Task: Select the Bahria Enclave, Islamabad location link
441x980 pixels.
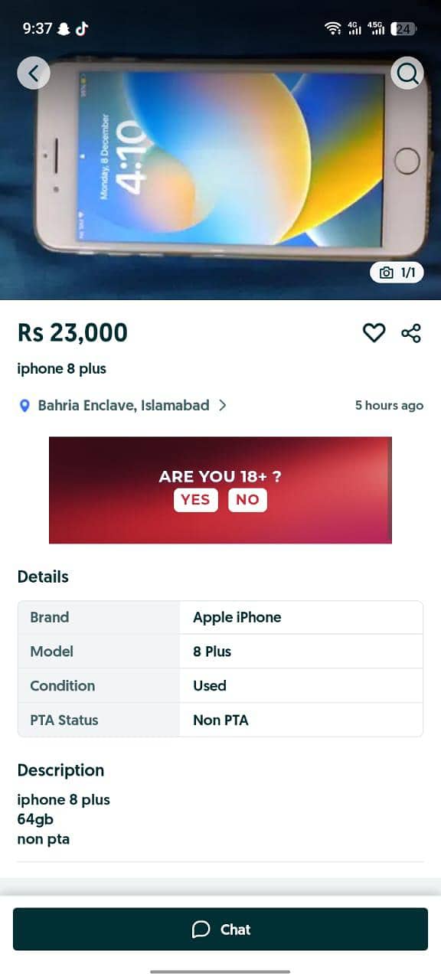Action: [x=122, y=406]
